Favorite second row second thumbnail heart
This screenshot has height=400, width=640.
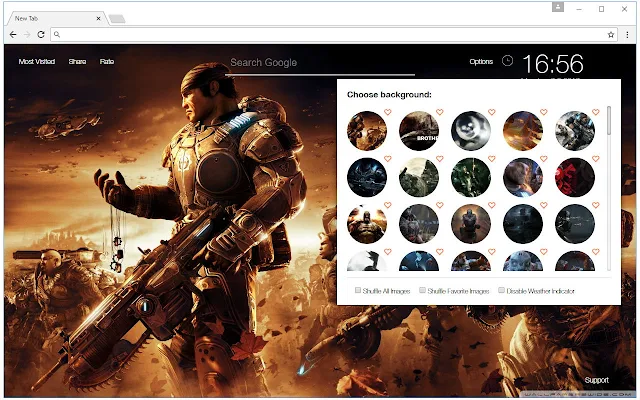pyautogui.click(x=440, y=158)
